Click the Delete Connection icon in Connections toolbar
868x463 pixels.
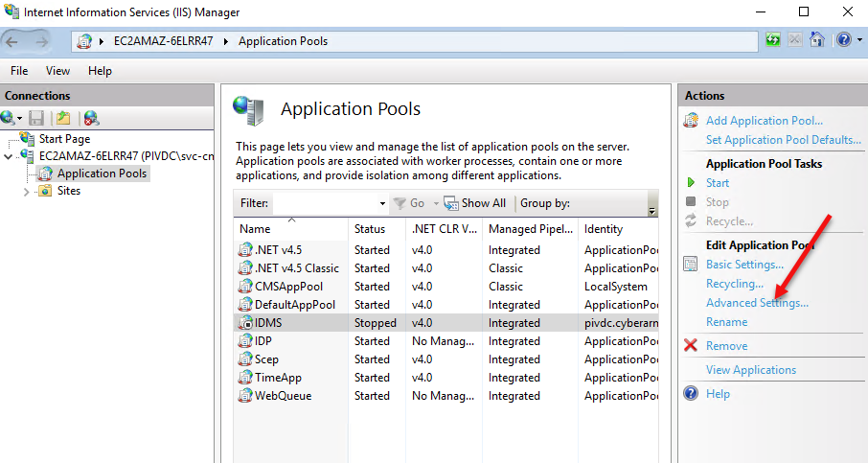[91, 118]
